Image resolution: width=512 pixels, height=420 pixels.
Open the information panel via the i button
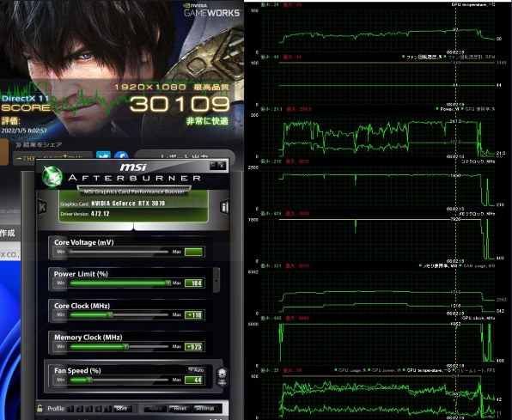click(x=224, y=207)
